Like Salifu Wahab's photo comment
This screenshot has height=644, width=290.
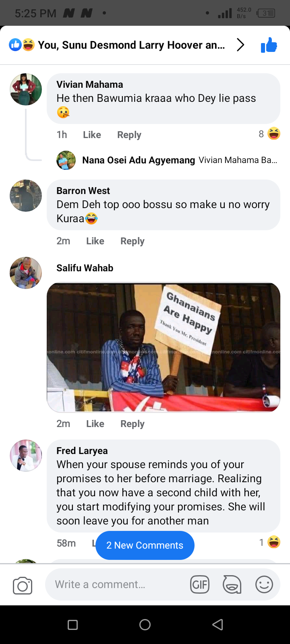tap(95, 424)
